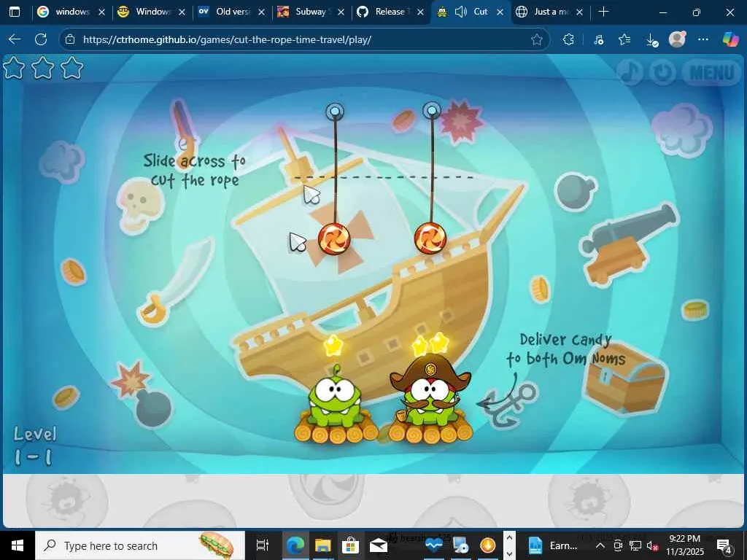Show hidden system tray icons
The image size is (747, 560).
pyautogui.click(x=600, y=545)
